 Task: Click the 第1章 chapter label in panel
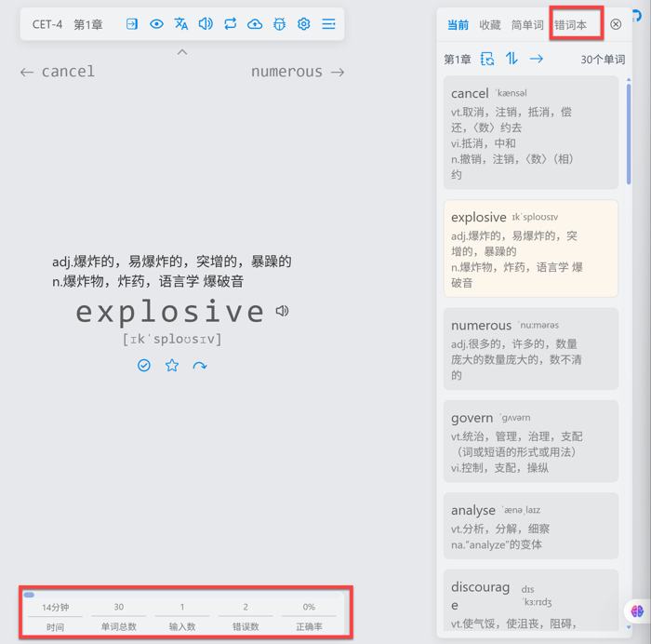458,60
